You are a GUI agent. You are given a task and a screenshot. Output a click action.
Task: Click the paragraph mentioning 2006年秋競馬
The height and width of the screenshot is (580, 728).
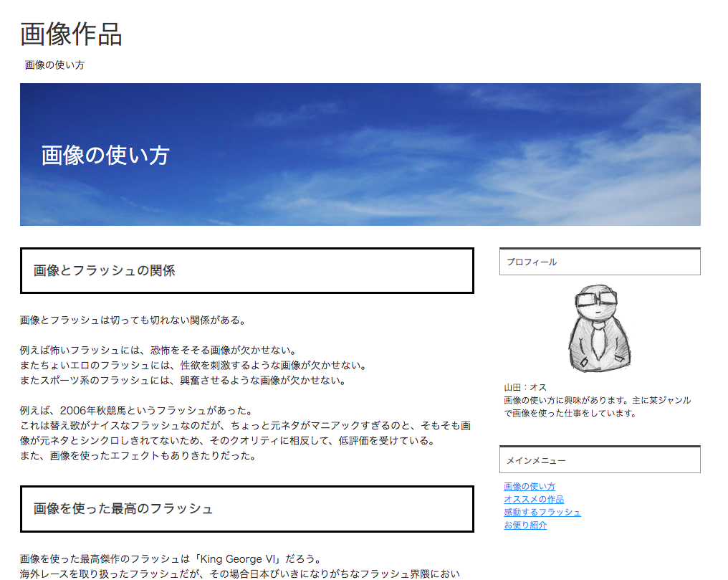[246, 433]
